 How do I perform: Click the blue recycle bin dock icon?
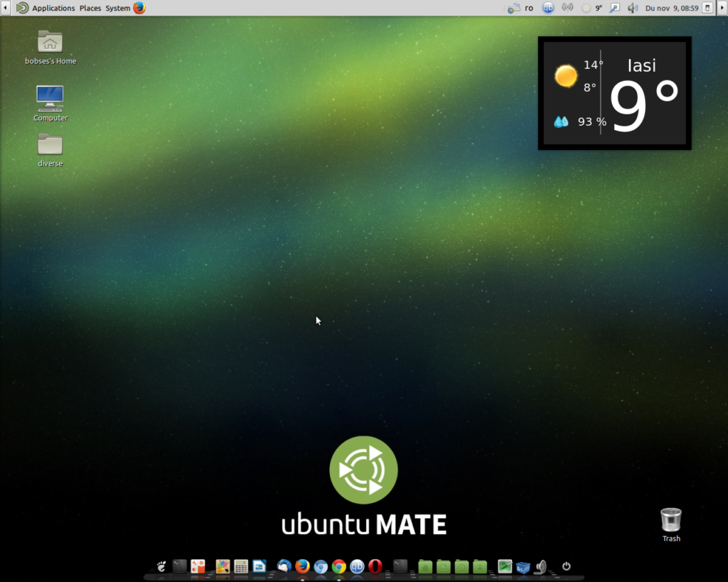coord(523,566)
